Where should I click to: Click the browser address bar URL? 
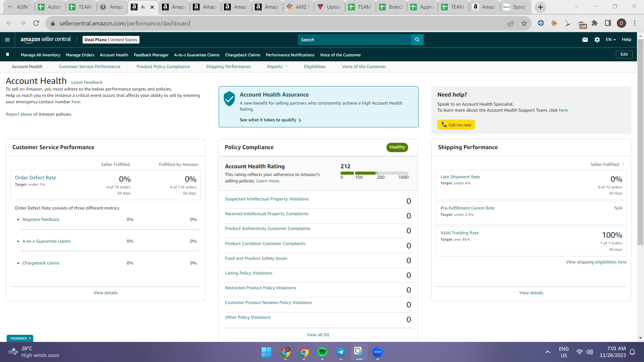pos(125,23)
